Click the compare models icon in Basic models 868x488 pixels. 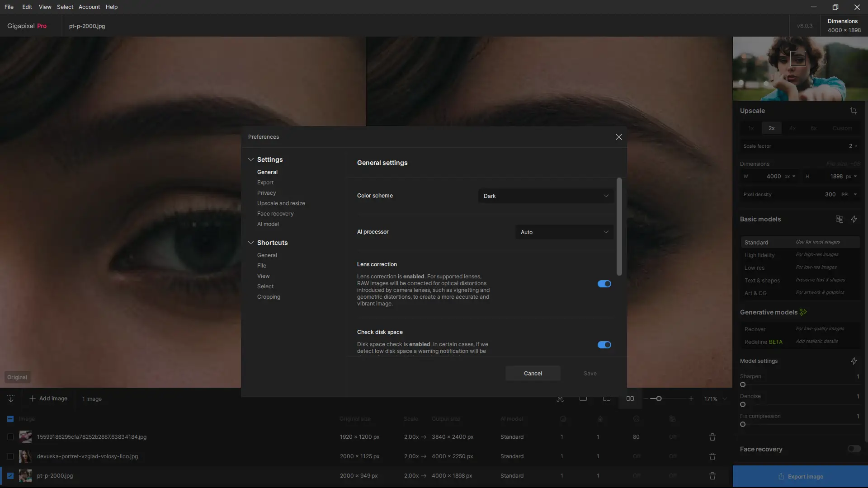pyautogui.click(x=839, y=219)
